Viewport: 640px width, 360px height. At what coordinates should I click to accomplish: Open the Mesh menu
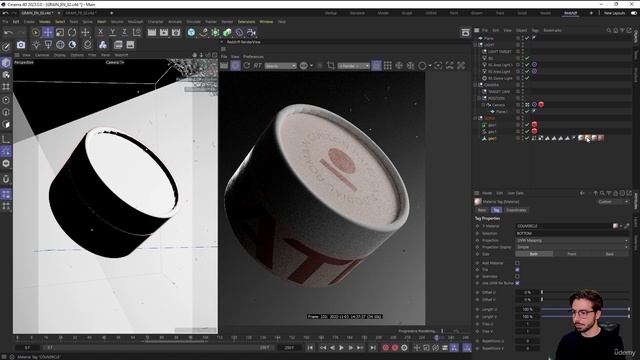coord(102,22)
